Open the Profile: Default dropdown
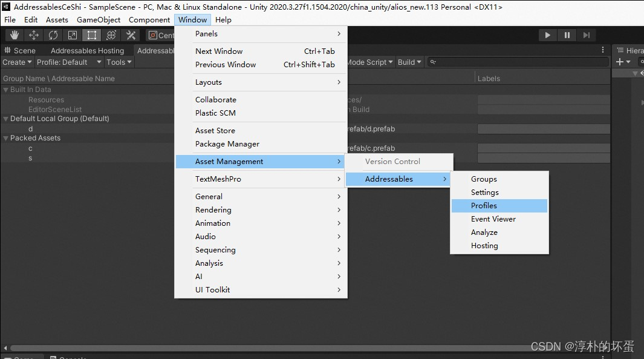The width and height of the screenshot is (644, 359). click(x=68, y=62)
